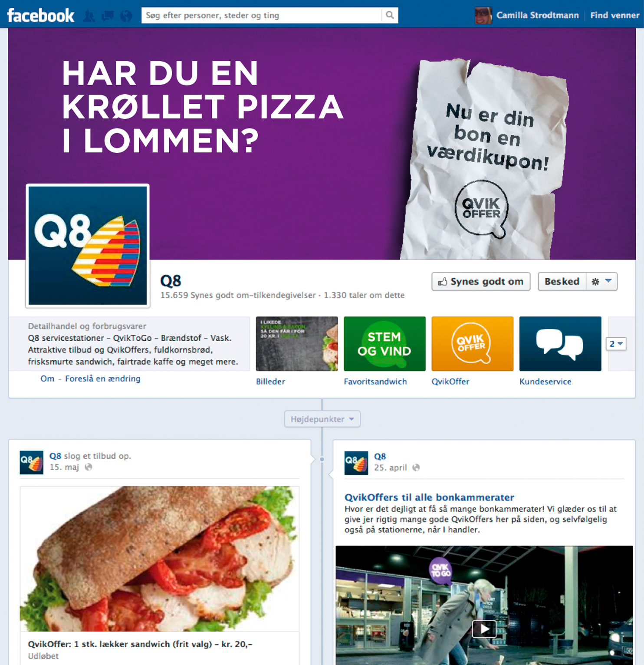Click the search magnifier button
The height and width of the screenshot is (665, 644).
[390, 15]
